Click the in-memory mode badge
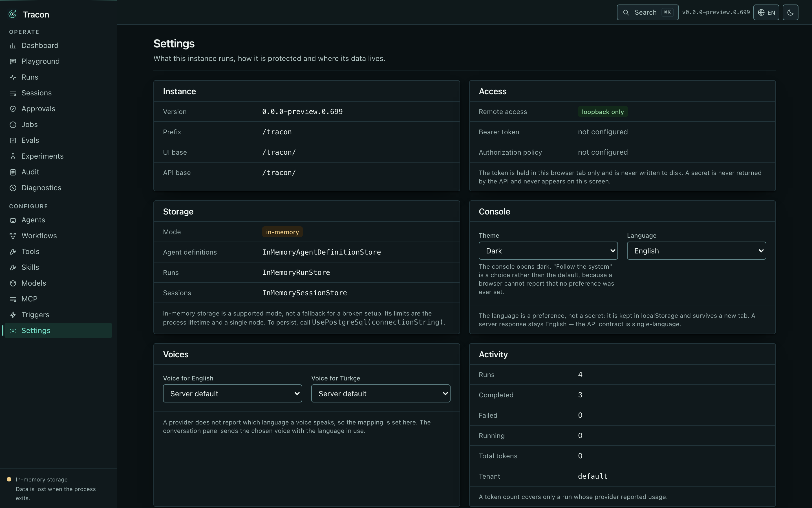Screen dimensions: 812x508 (282, 232)
